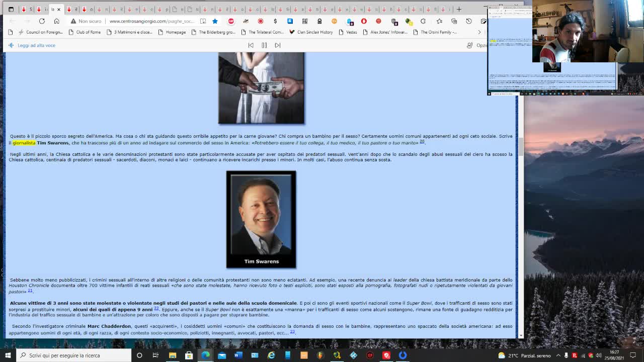Open the favorites list icon

(x=439, y=21)
